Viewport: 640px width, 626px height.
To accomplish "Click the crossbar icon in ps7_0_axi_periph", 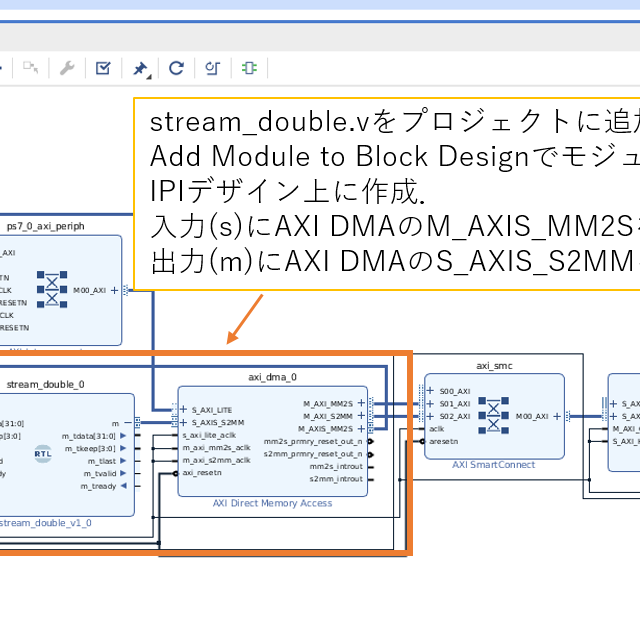I will click(x=51, y=290).
